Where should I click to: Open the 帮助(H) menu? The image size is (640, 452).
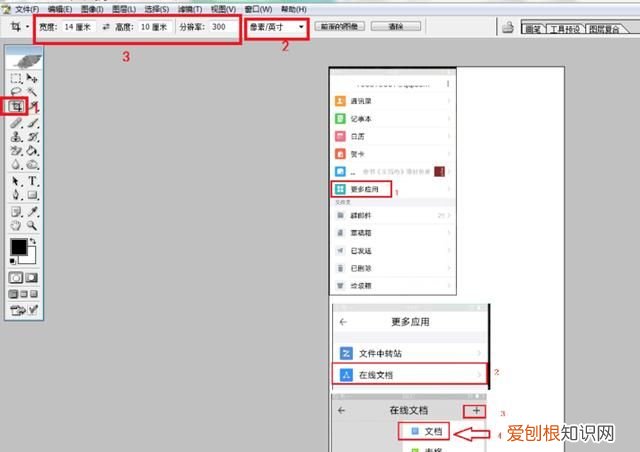294,9
